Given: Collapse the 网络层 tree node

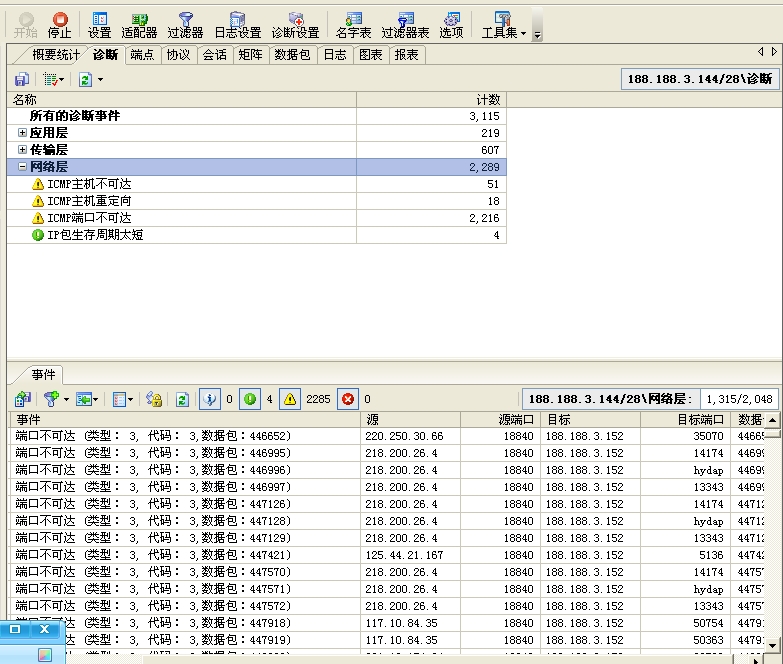Looking at the screenshot, I should point(22,167).
